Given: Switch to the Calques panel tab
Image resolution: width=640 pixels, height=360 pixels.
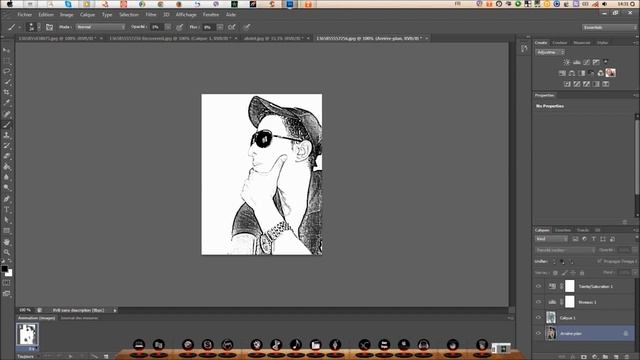Looking at the screenshot, I should [x=542, y=230].
